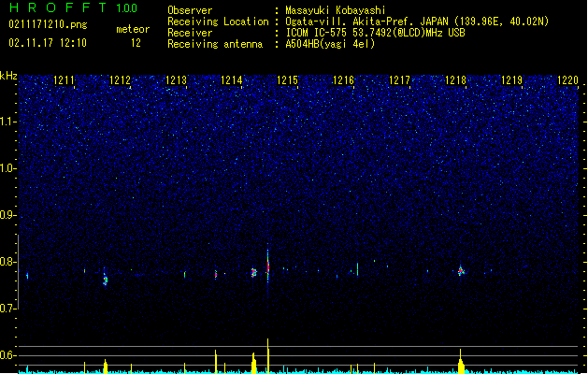Select the ICOM IC-575 53.7492 MHz USB text

coord(375,33)
